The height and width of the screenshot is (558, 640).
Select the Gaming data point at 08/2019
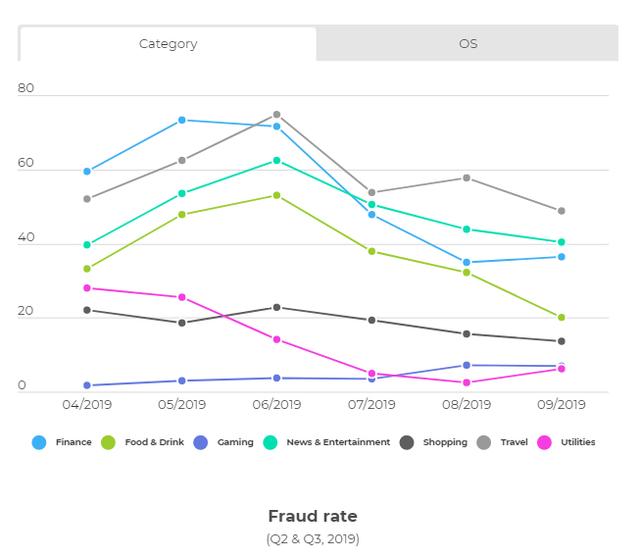pyautogui.click(x=467, y=365)
